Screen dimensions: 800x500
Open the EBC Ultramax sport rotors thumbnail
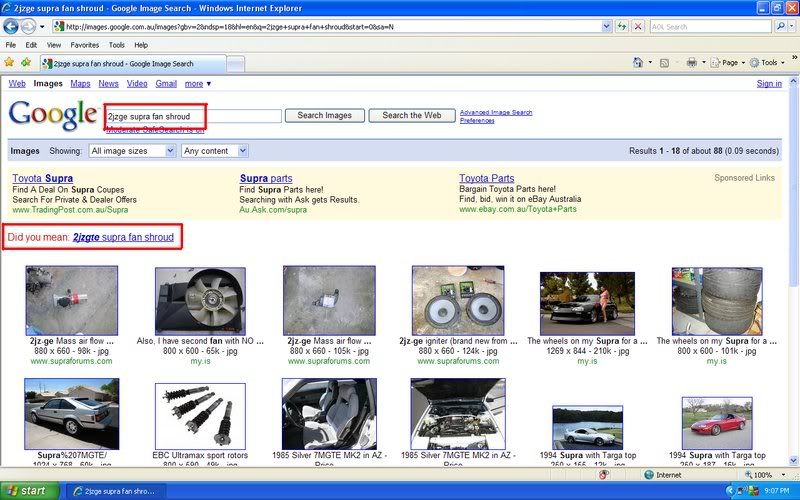pyautogui.click(x=200, y=416)
